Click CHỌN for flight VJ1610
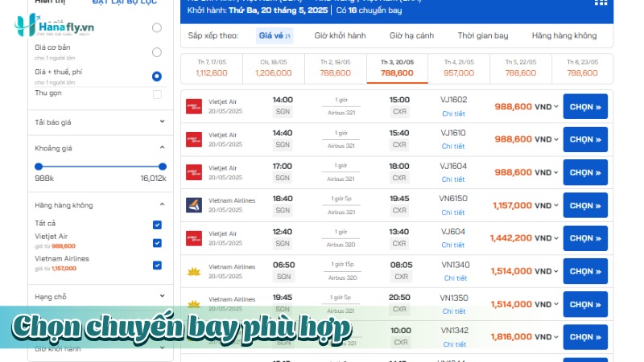The image size is (644, 362). 585,139
